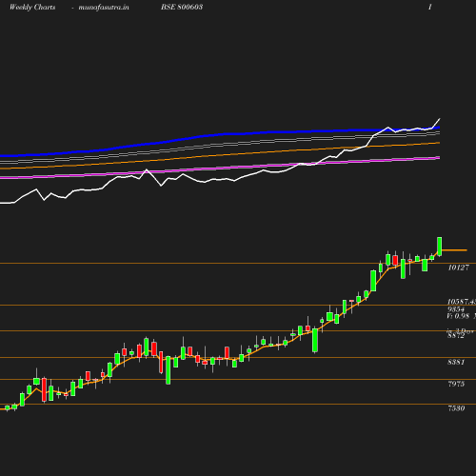The height and width of the screenshot is (476, 476).
Task: Click the right end of the thick blue moving average line
Action: tap(438, 128)
